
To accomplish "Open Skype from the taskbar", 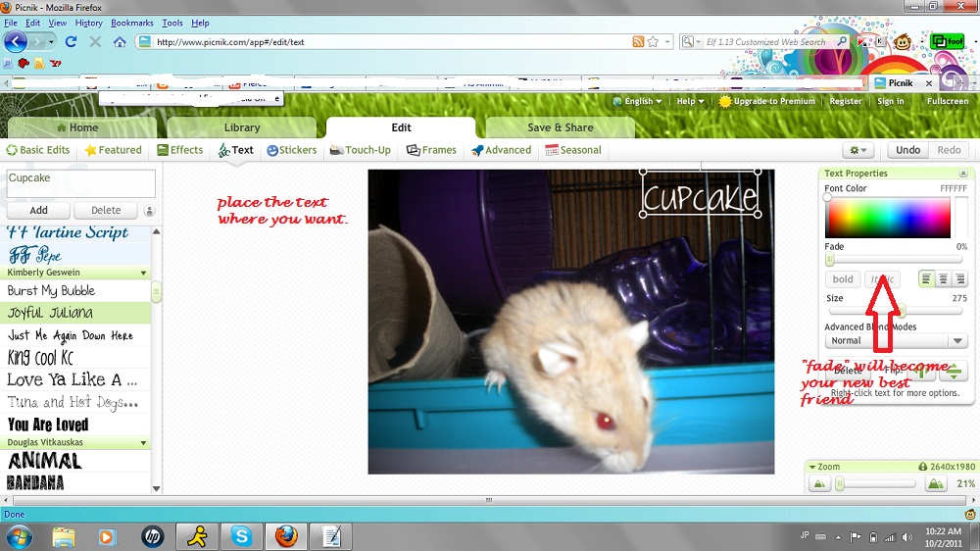I will tap(241, 536).
